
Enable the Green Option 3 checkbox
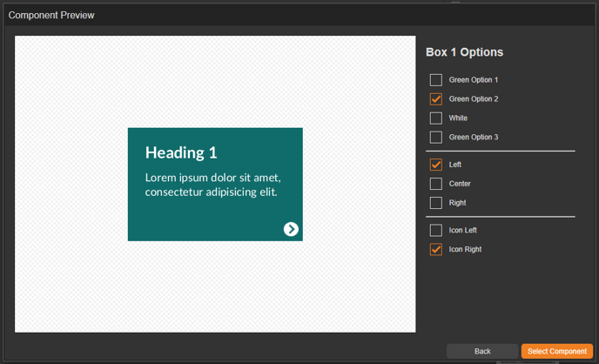pos(436,138)
